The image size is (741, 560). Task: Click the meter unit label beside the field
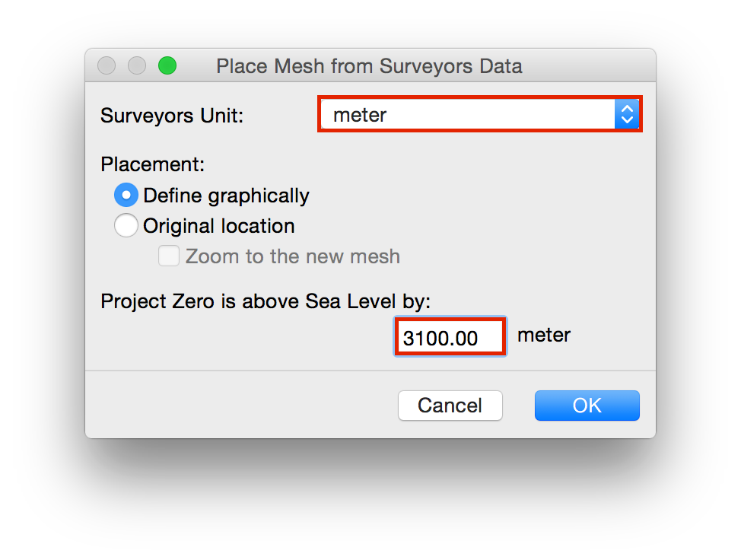(x=544, y=335)
